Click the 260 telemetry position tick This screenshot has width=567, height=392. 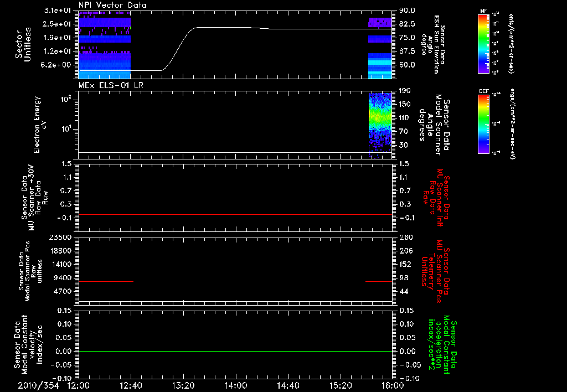point(405,237)
